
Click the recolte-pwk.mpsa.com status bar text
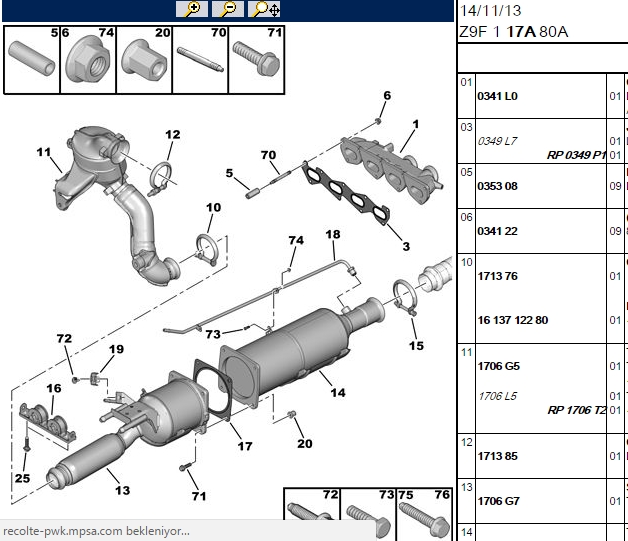[96, 531]
